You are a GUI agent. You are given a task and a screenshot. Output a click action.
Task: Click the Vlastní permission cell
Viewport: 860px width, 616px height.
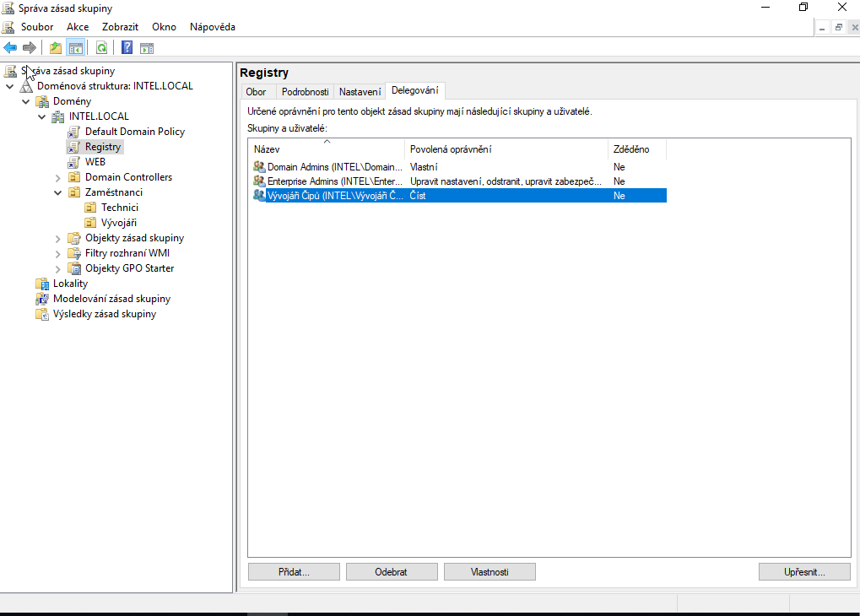click(424, 167)
